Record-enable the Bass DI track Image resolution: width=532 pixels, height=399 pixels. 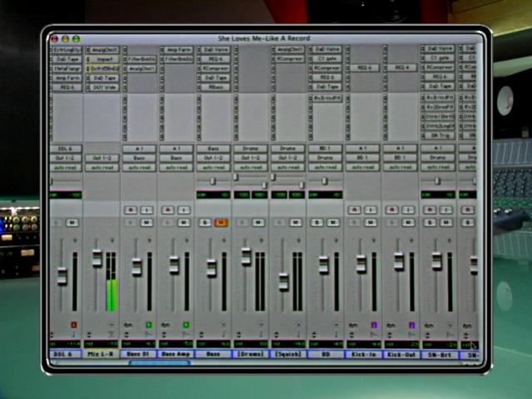pyautogui.click(x=131, y=210)
